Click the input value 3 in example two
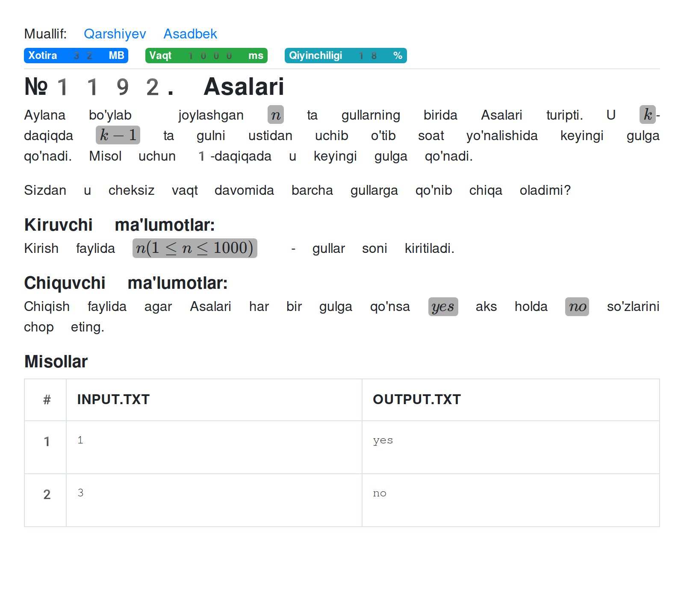This screenshot has height=616, width=684. coord(80,493)
